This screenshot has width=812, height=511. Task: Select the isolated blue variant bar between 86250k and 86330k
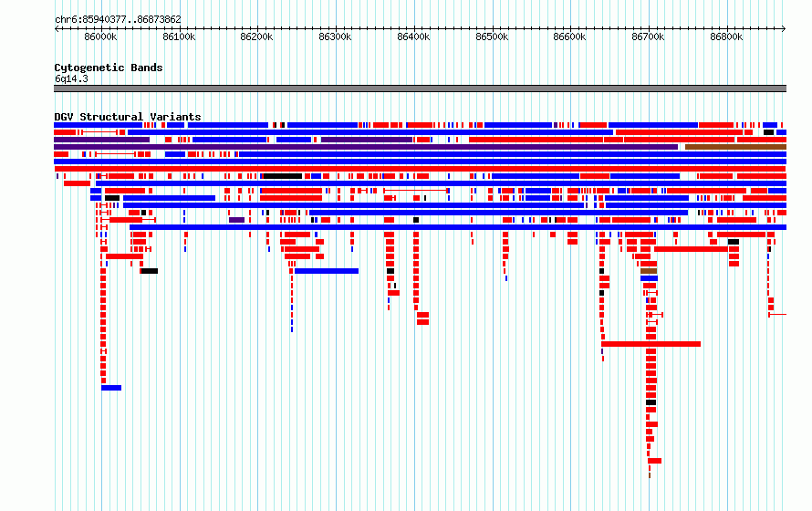coord(327,271)
